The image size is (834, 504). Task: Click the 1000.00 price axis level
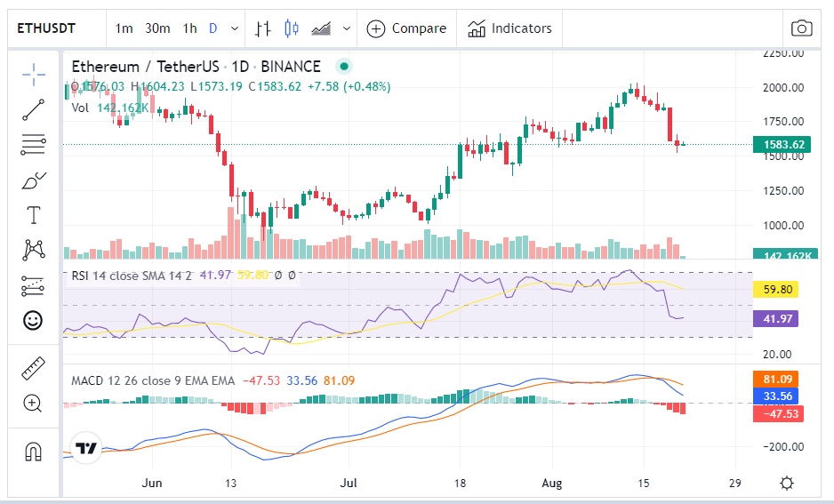(x=783, y=226)
